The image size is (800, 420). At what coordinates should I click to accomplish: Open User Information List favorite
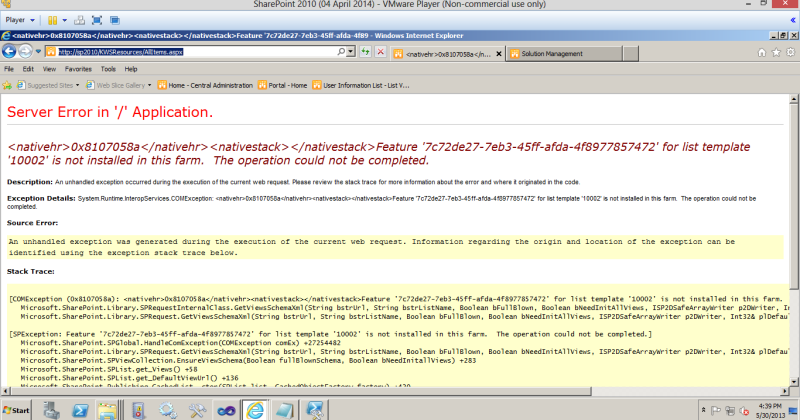click(361, 85)
